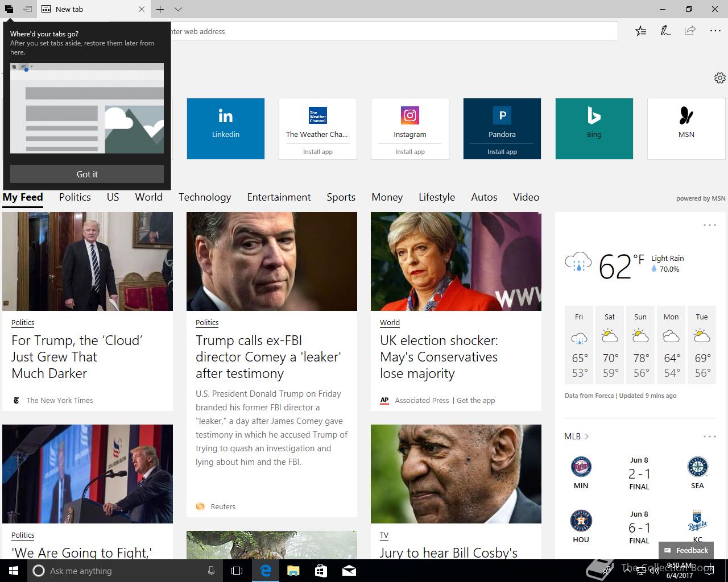Image resolution: width=728 pixels, height=582 pixels.
Task: Open the Houston Astros team logo
Action: point(581,521)
